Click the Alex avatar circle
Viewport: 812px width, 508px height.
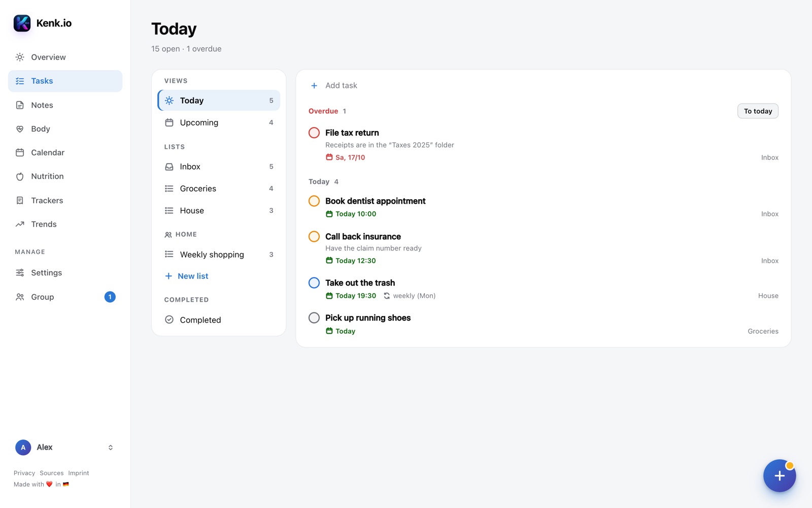tap(23, 448)
